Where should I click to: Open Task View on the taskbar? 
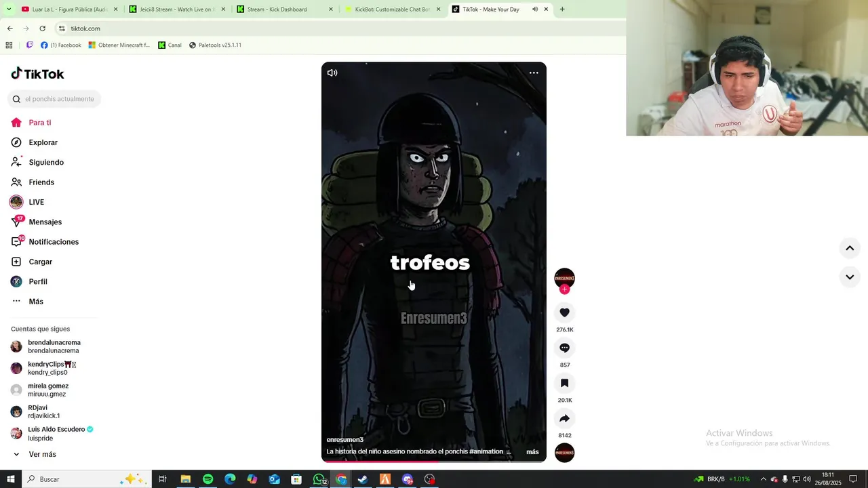point(163,479)
